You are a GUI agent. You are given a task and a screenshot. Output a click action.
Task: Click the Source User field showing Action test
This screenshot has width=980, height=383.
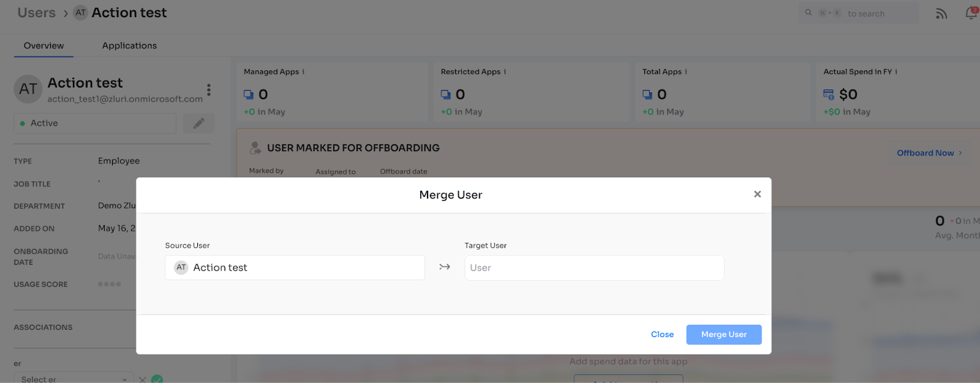295,268
